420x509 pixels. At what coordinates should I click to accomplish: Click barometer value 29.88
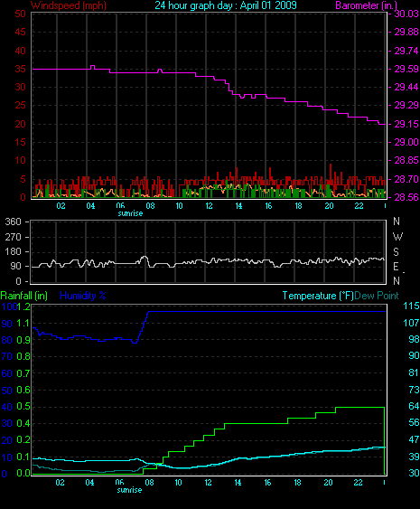[406, 32]
